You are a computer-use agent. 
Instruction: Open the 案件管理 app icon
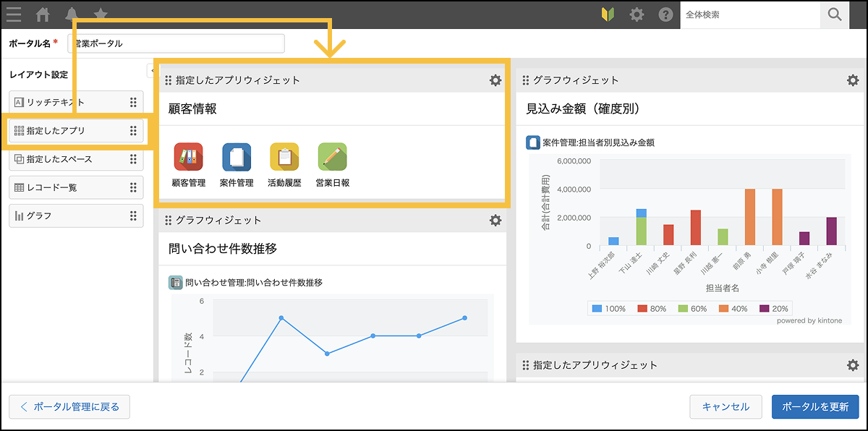point(237,157)
